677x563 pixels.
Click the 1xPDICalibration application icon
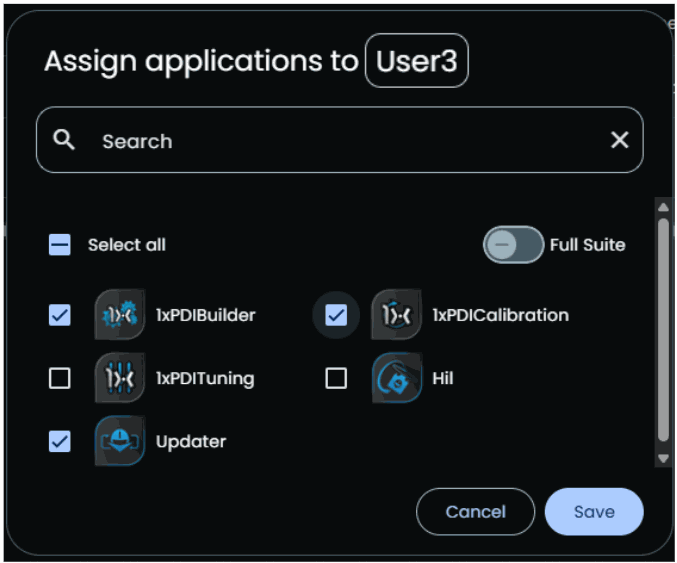point(396,315)
